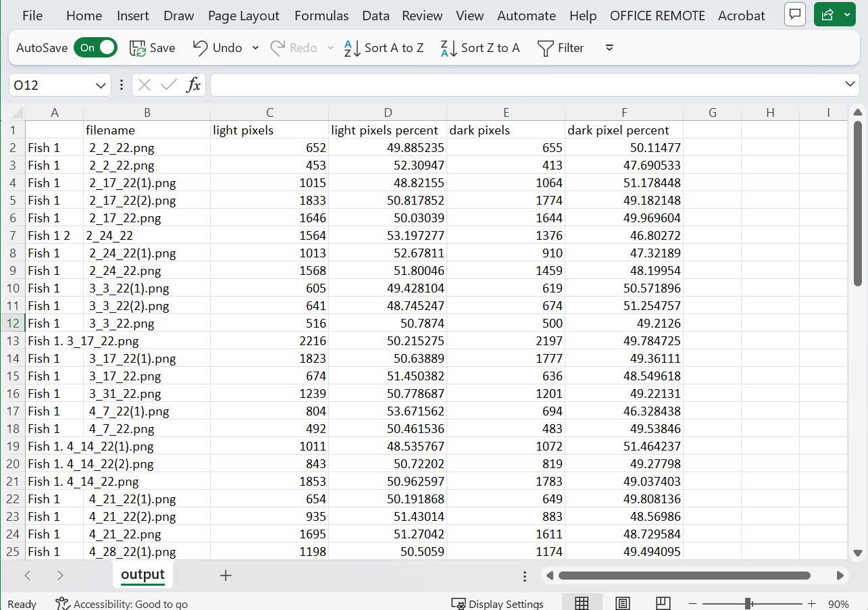
Task: Open Display Settings from the status bar
Action: (498, 603)
